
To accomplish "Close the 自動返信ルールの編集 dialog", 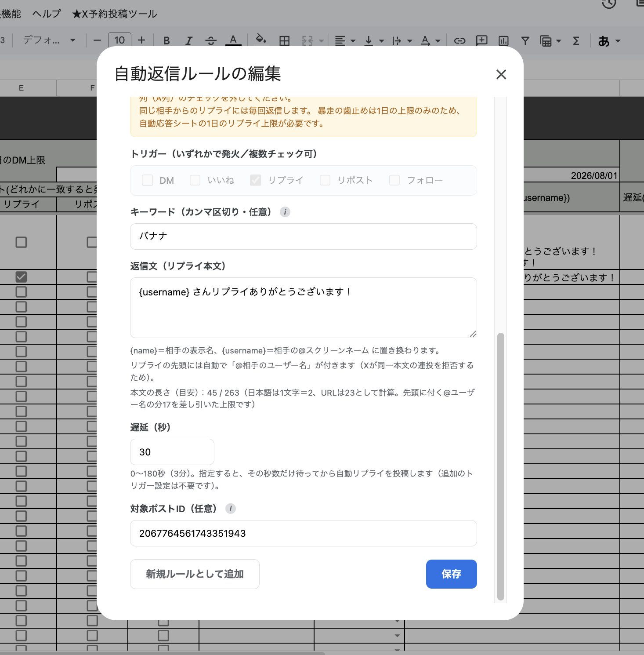I will pos(501,74).
